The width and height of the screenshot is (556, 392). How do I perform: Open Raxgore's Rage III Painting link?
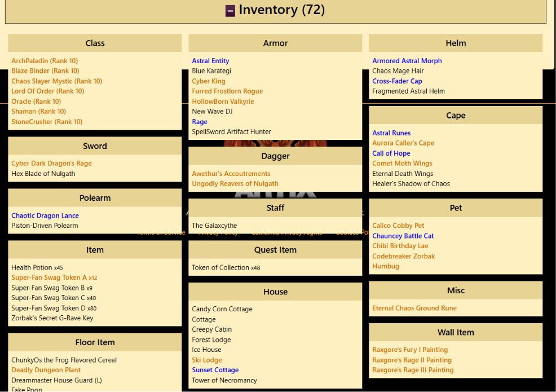(413, 370)
